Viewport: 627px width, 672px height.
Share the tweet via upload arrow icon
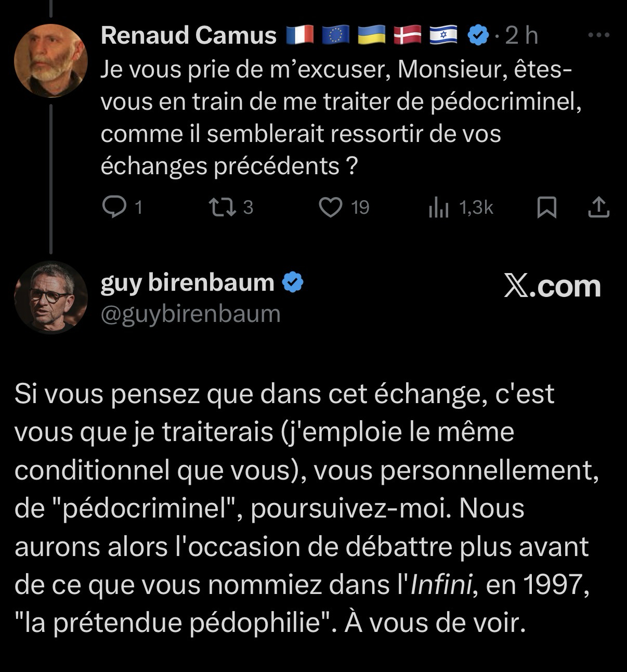598,208
